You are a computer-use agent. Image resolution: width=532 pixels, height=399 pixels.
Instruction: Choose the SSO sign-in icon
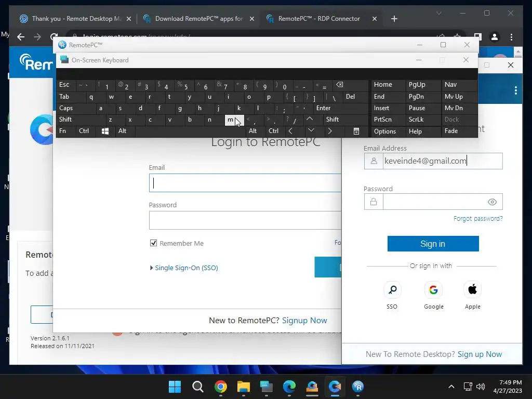click(x=393, y=290)
